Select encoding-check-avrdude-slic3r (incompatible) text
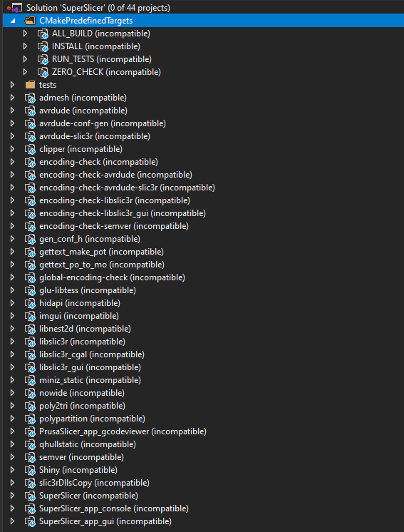 (127, 188)
